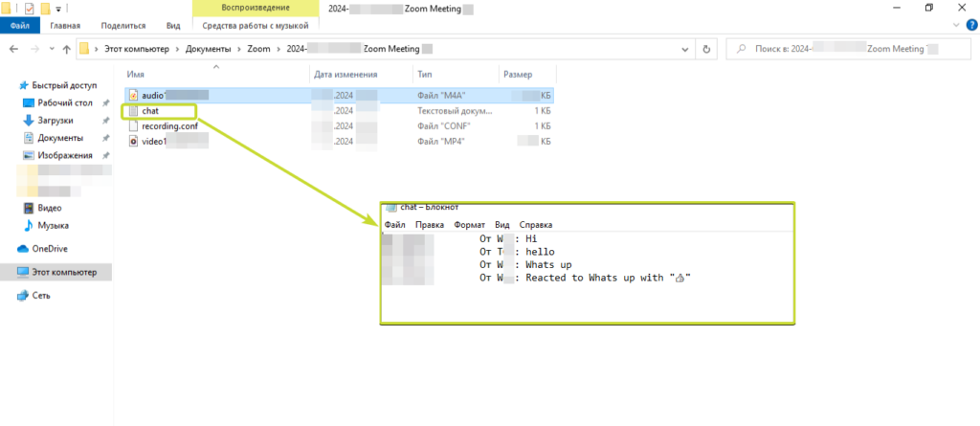The width and height of the screenshot is (980, 426).
Task: Open the recent locations dropdown arrow
Action: [52, 50]
